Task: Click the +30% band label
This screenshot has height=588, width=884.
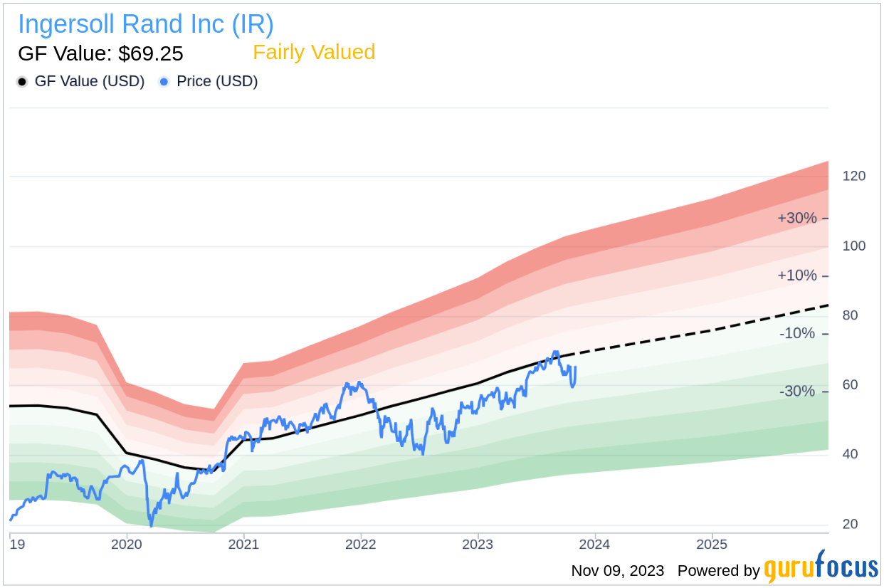Action: click(797, 218)
